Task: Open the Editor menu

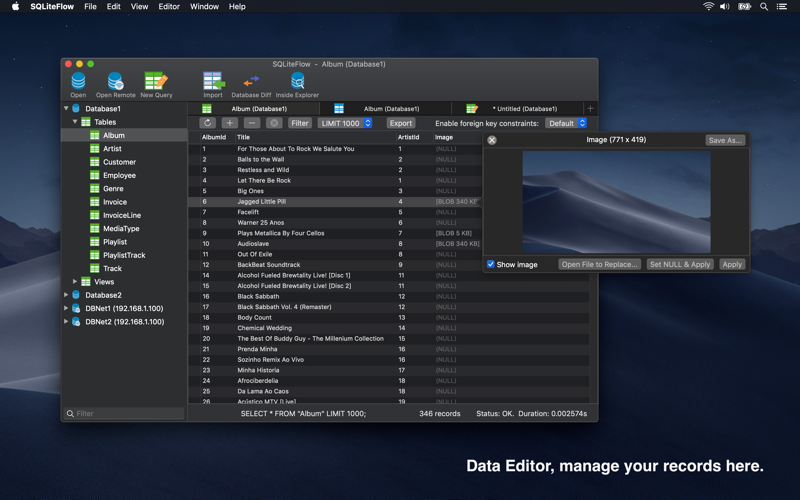Action: [x=169, y=7]
